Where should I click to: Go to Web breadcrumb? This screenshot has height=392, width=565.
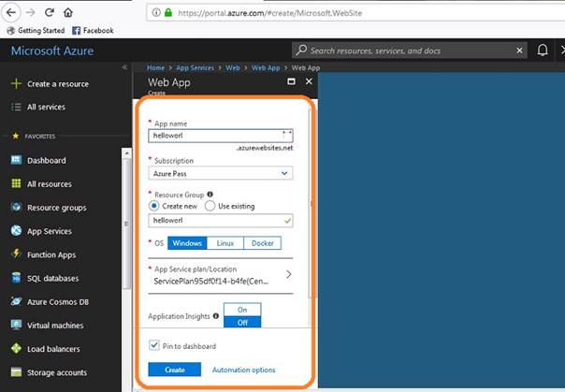tap(232, 67)
